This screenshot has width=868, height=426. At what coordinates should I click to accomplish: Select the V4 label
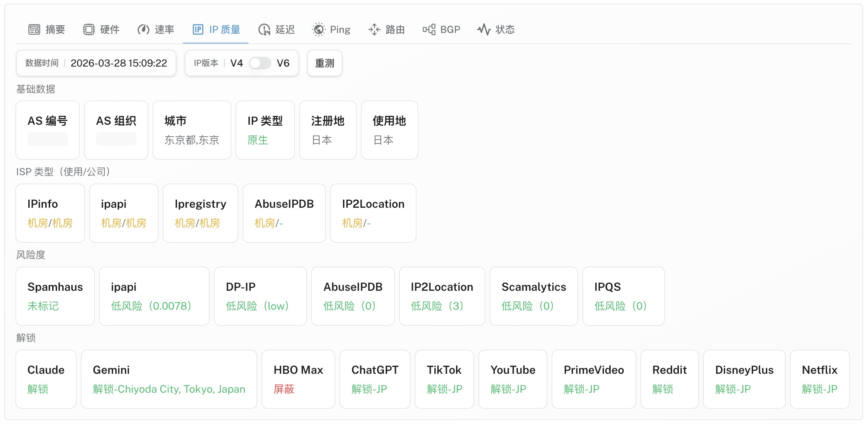pos(237,63)
